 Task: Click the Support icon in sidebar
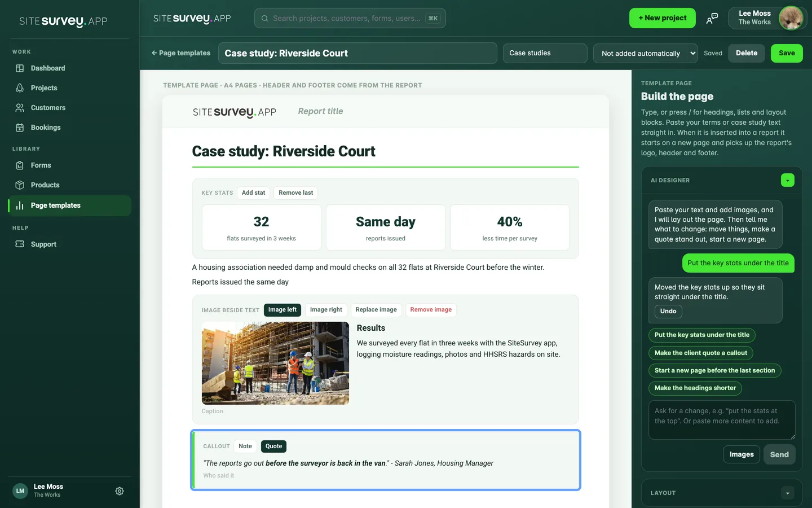click(x=20, y=244)
